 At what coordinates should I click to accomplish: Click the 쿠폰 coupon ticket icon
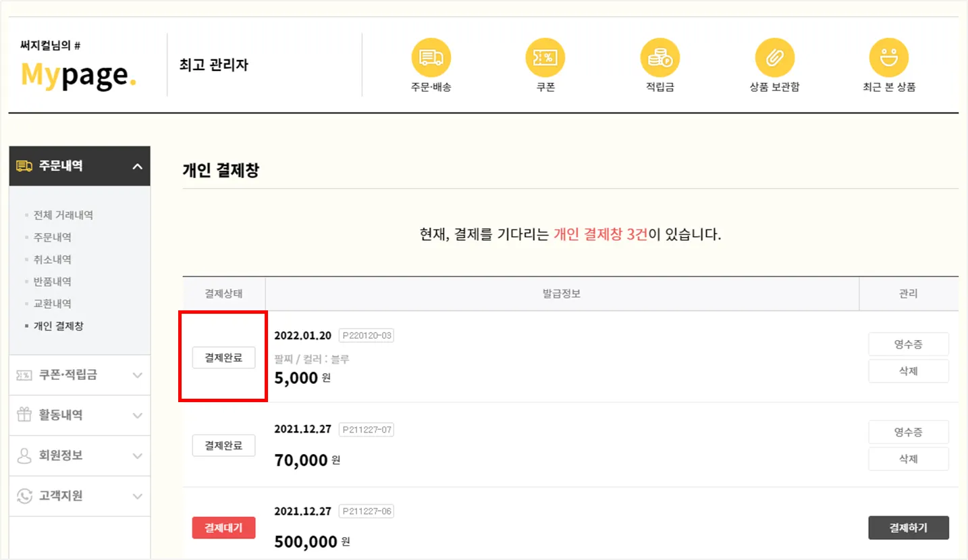[545, 57]
